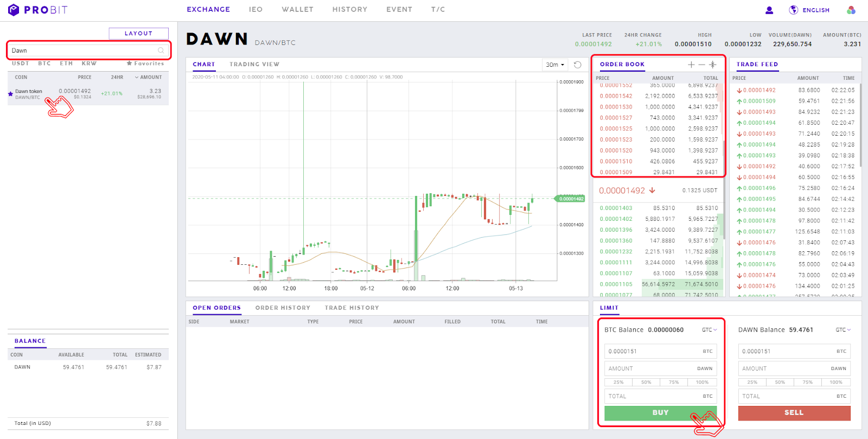Open the EVENT page
The width and height of the screenshot is (868, 439).
pyautogui.click(x=399, y=9)
